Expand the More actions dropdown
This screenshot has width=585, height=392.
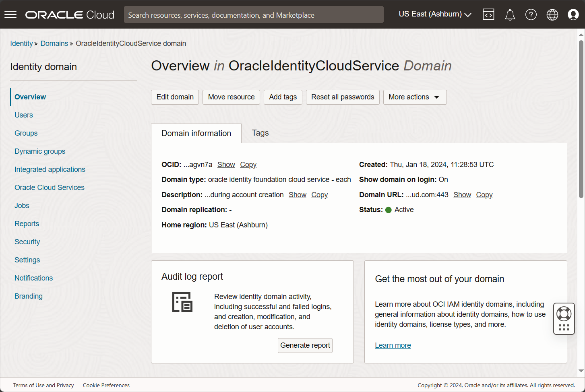coord(415,97)
